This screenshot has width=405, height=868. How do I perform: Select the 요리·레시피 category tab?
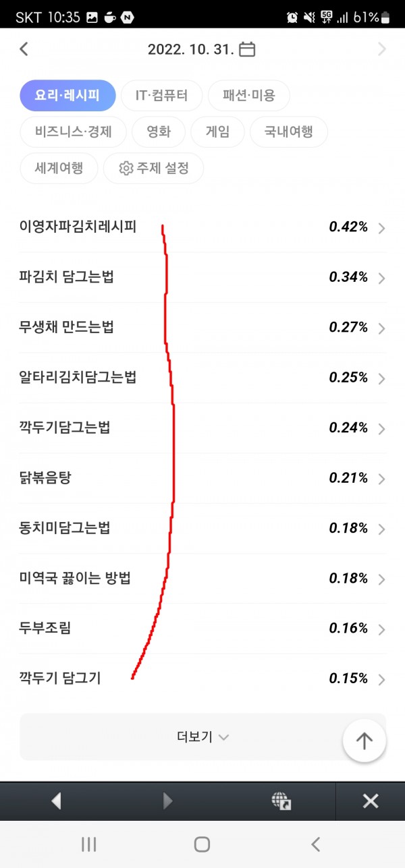(x=67, y=96)
